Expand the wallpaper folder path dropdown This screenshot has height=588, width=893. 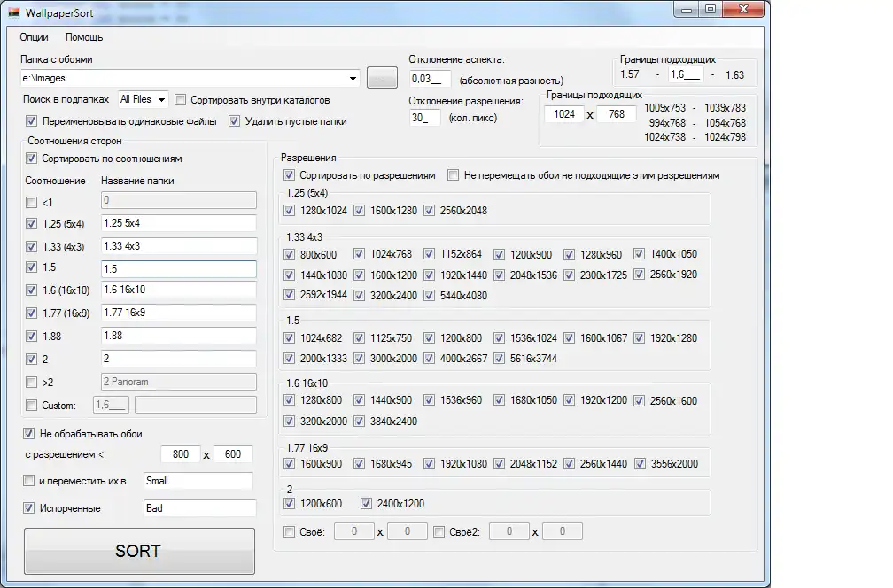pyautogui.click(x=353, y=79)
